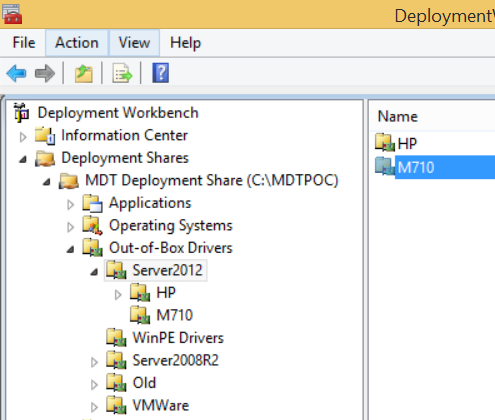Open the Action menu
This screenshot has height=420, width=495.
77,43
